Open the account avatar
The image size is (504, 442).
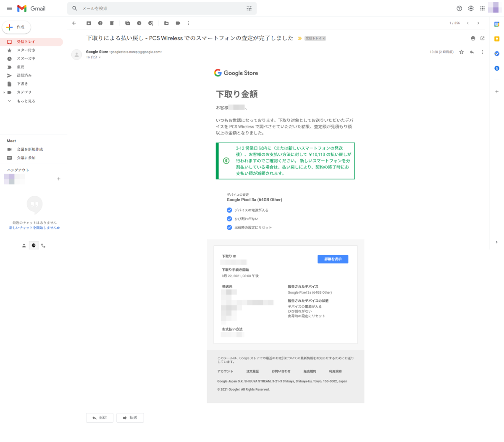pos(494,8)
